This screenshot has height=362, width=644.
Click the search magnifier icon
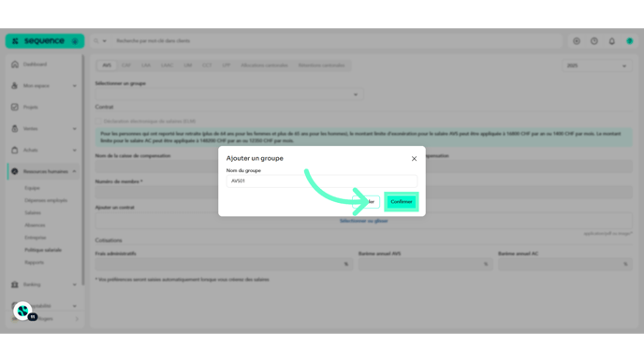[x=96, y=41]
